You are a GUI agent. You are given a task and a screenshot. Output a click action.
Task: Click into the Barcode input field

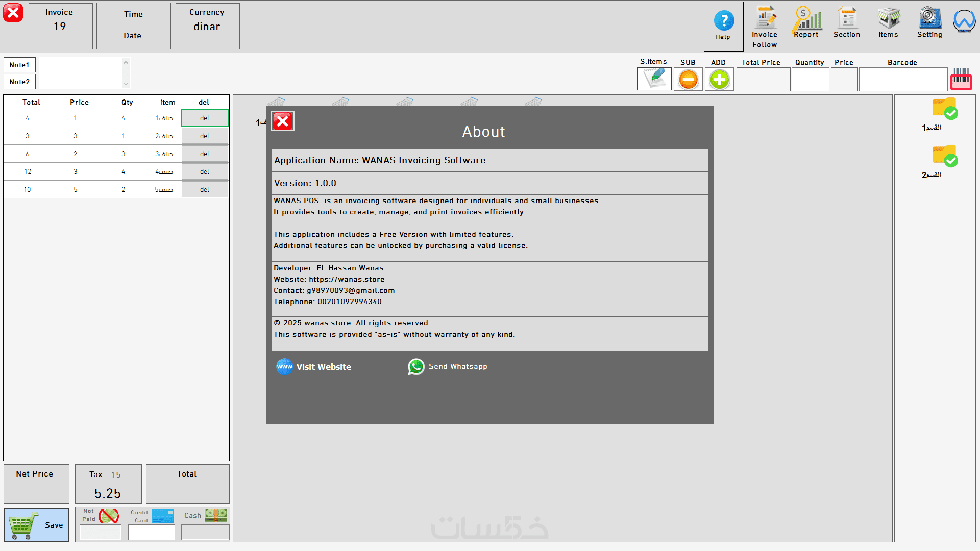[902, 80]
